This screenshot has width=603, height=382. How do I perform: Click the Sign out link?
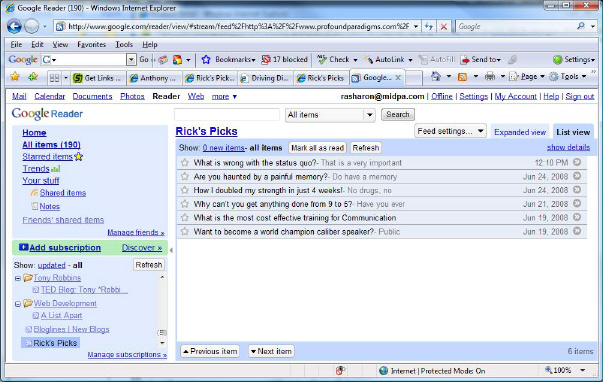580,96
